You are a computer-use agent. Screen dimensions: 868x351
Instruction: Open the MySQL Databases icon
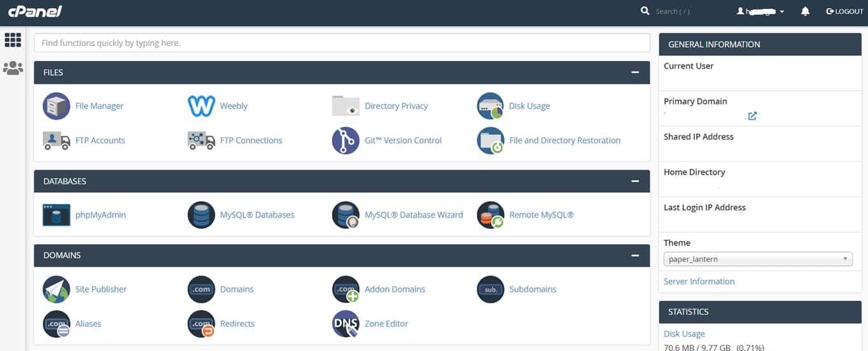tap(201, 215)
